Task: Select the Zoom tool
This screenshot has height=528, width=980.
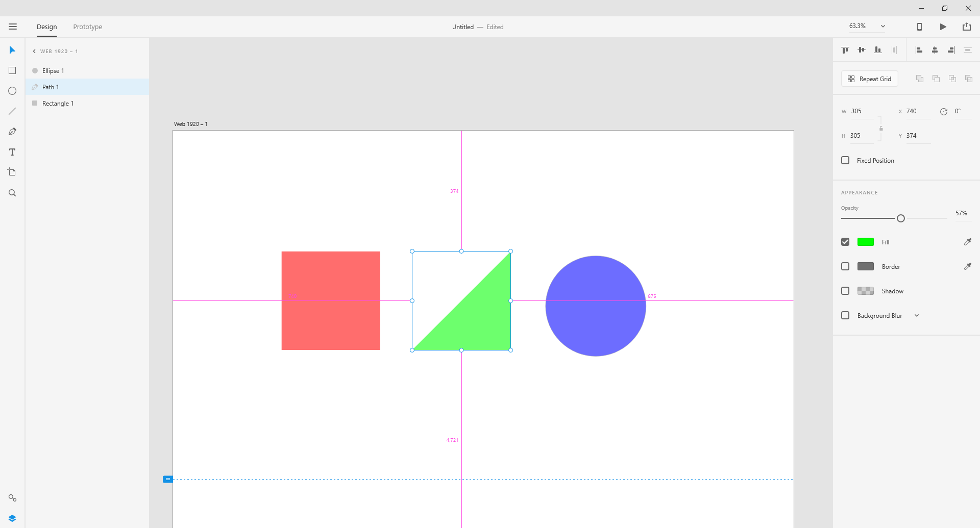Action: point(12,192)
